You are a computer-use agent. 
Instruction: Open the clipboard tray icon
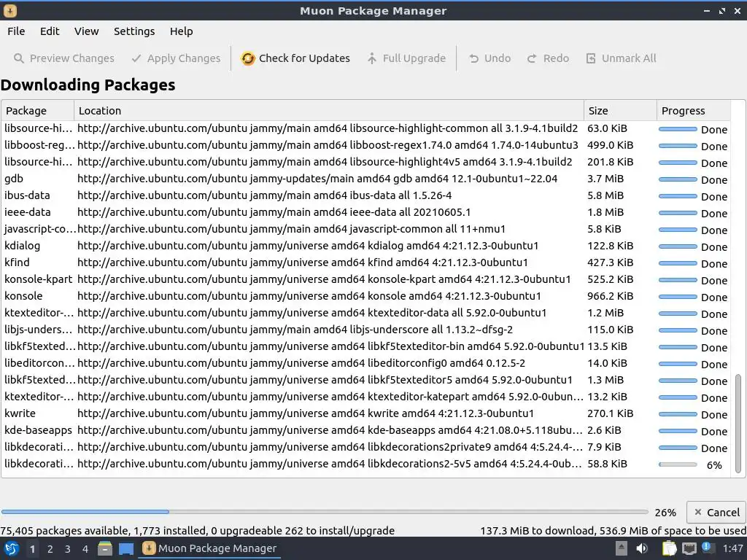coord(670,548)
